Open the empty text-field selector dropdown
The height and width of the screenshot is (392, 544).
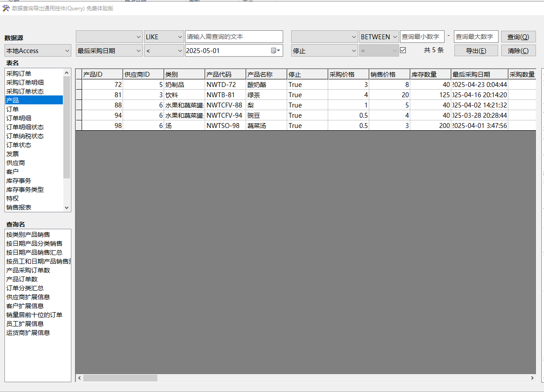click(x=109, y=37)
